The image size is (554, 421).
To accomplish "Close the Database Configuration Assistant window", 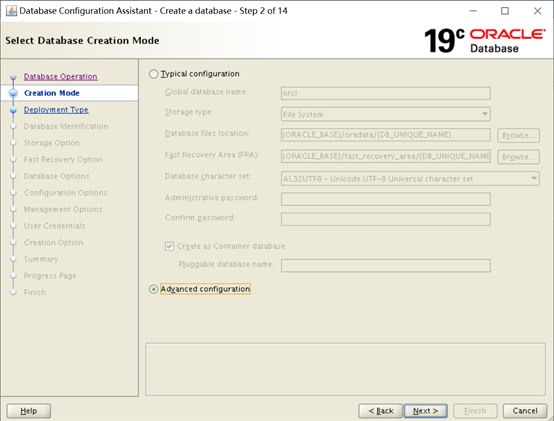I will (537, 11).
